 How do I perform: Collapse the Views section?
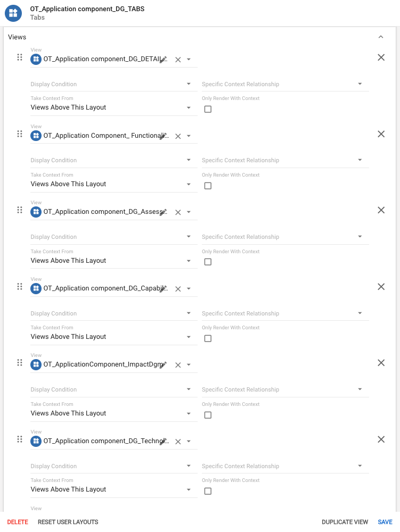click(x=380, y=37)
